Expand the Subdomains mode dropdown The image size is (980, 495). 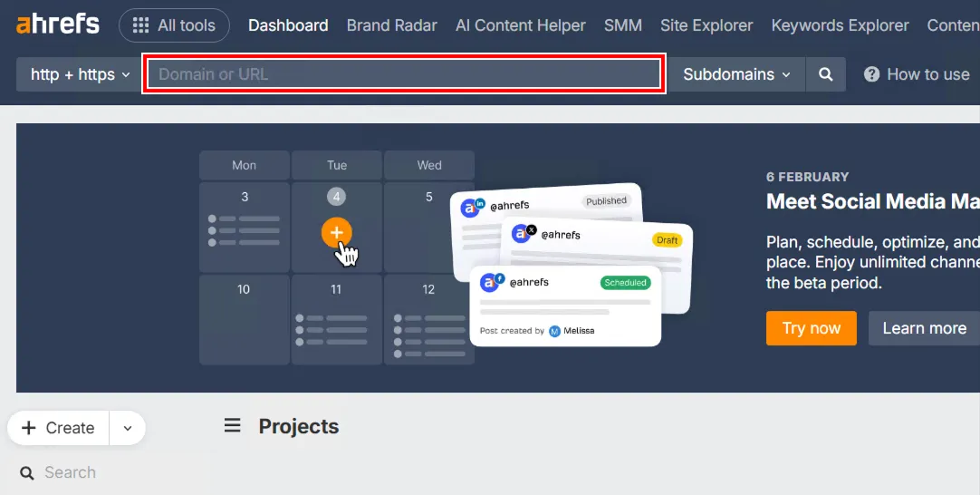[x=736, y=74]
